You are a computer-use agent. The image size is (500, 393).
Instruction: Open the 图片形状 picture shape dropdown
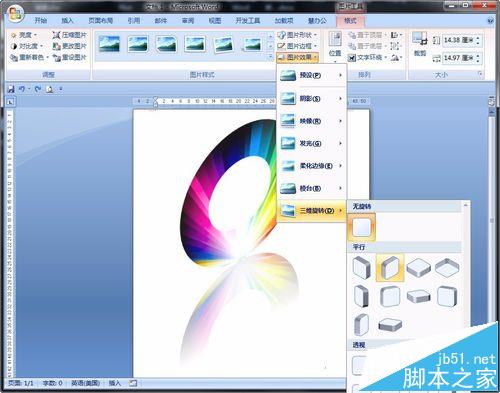[297, 35]
